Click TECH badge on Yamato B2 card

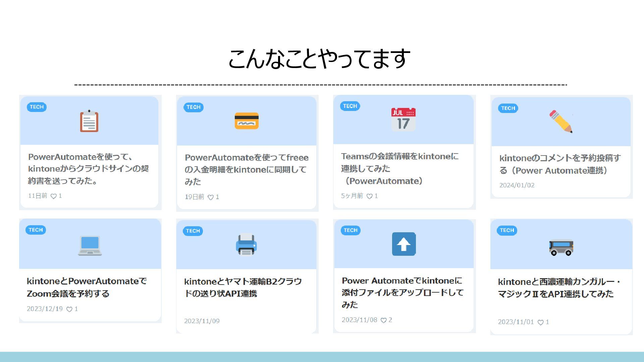pyautogui.click(x=193, y=231)
